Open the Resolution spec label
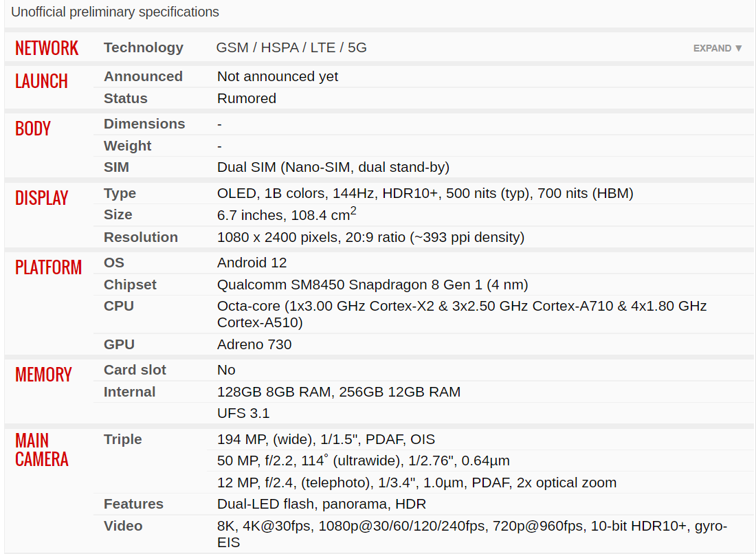The height and width of the screenshot is (554, 756). (x=141, y=237)
